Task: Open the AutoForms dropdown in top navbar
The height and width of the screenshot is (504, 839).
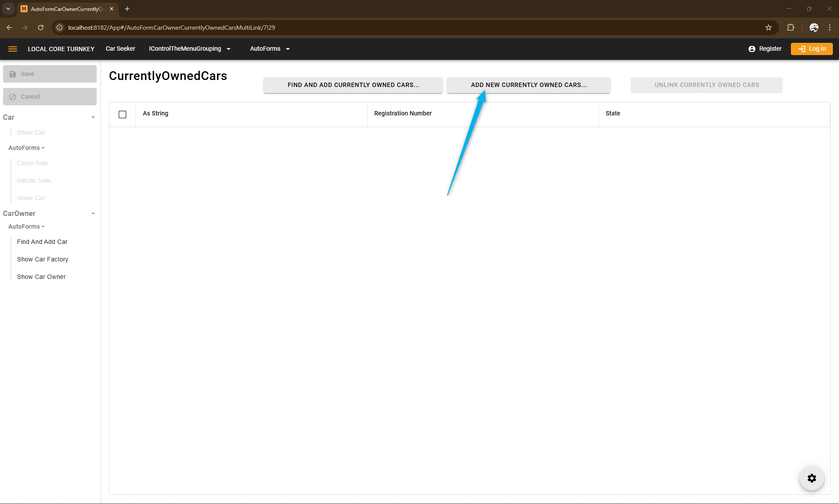Action: pyautogui.click(x=269, y=49)
